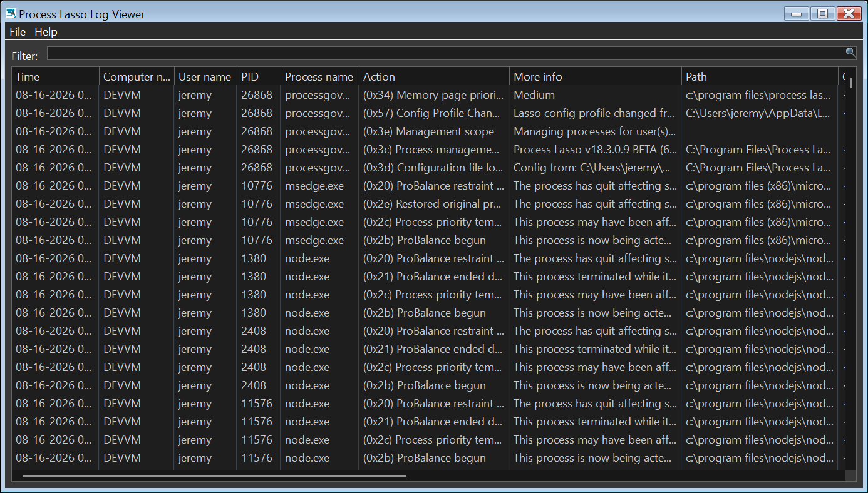The height and width of the screenshot is (493, 868).
Task: Open the File menu
Action: click(x=18, y=31)
